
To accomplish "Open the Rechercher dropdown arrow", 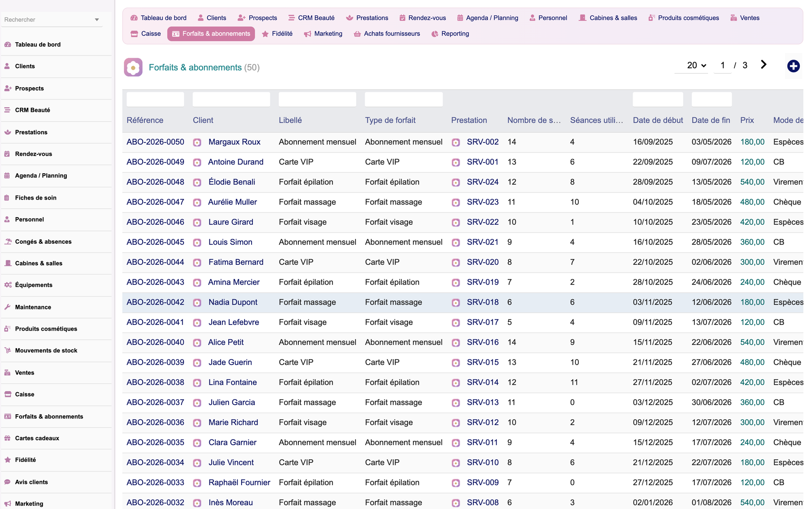I will click(x=97, y=20).
